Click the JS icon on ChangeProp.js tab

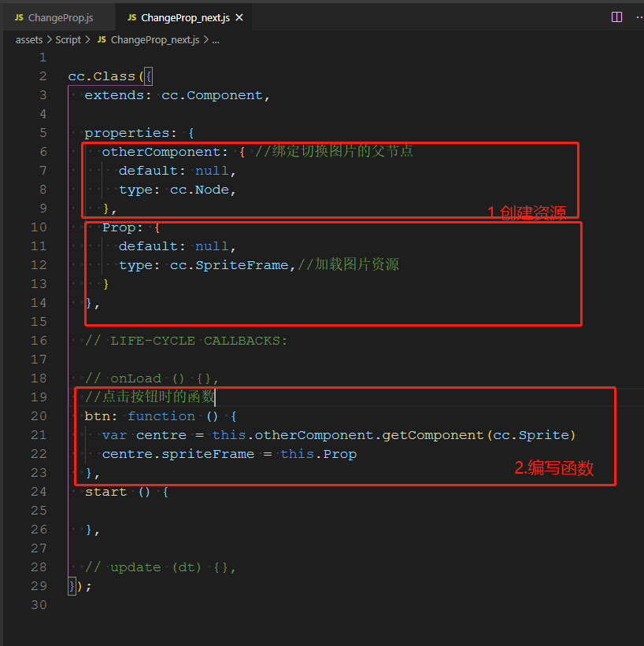[19, 17]
